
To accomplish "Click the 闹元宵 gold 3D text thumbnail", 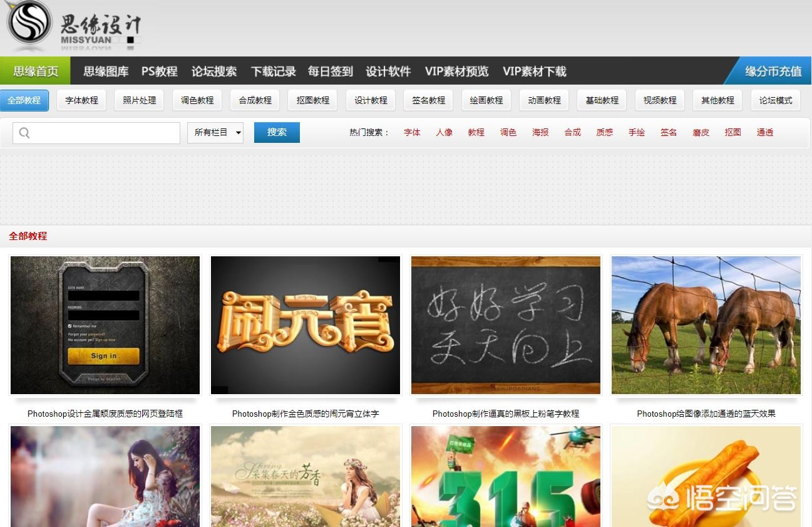I will [x=305, y=325].
